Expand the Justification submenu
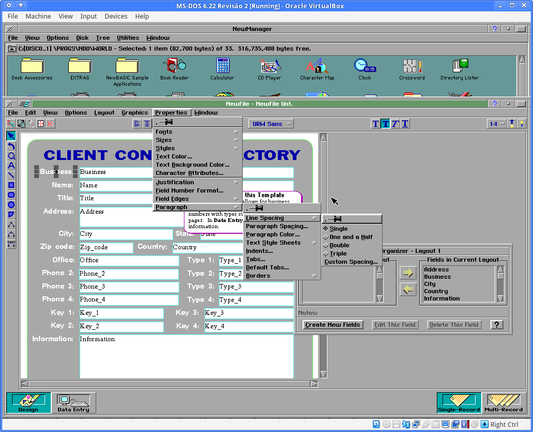The height and width of the screenshot is (432, 533). [197, 182]
